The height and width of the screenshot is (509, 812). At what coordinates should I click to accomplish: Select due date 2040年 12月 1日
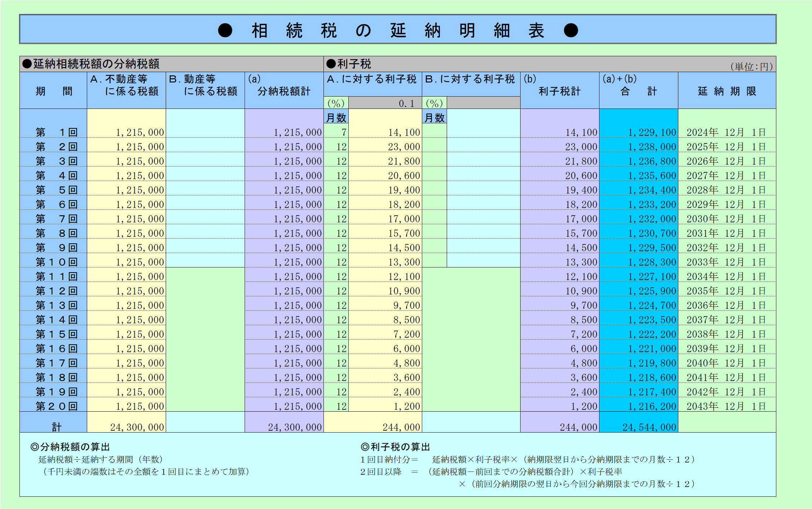(x=726, y=363)
